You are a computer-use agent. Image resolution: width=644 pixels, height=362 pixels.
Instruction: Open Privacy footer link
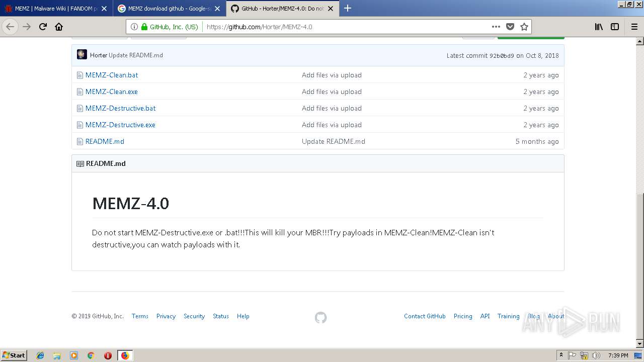166,316
